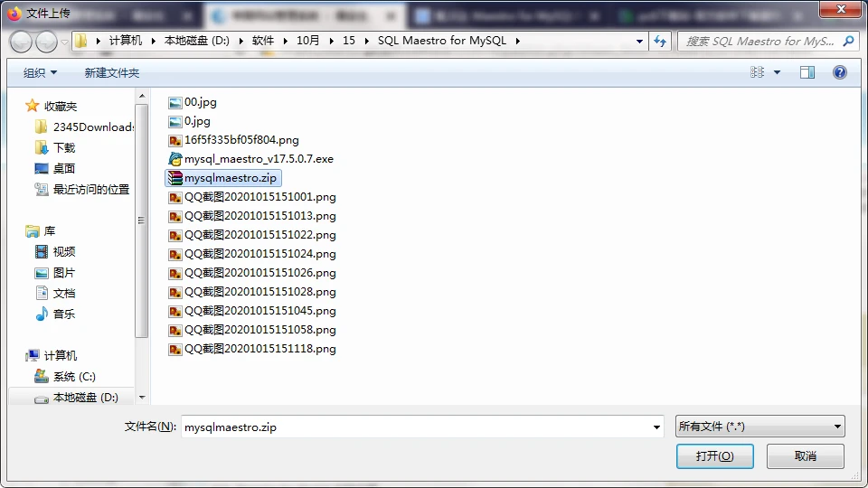The height and width of the screenshot is (488, 868).
Task: Click 10月 in the address path
Action: point(307,41)
